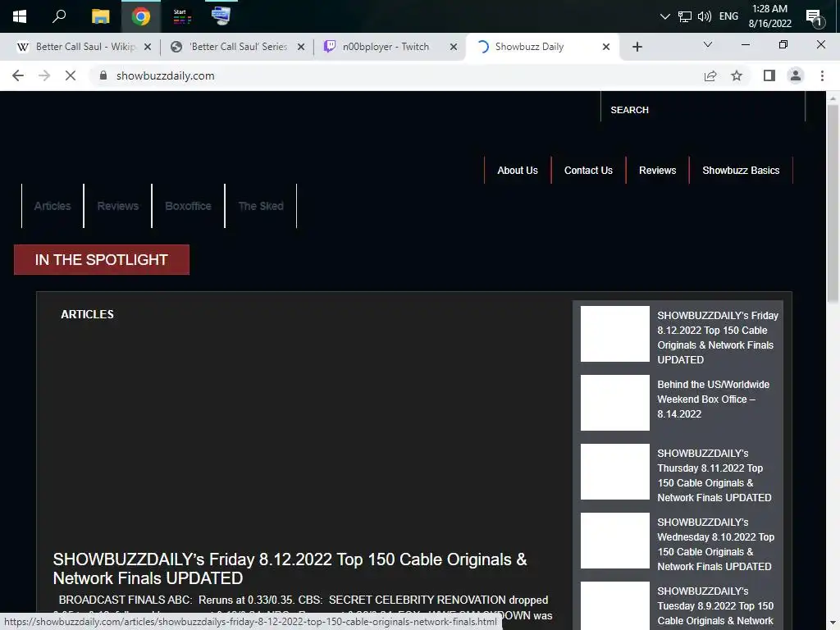Go forward in browser history

44,75
